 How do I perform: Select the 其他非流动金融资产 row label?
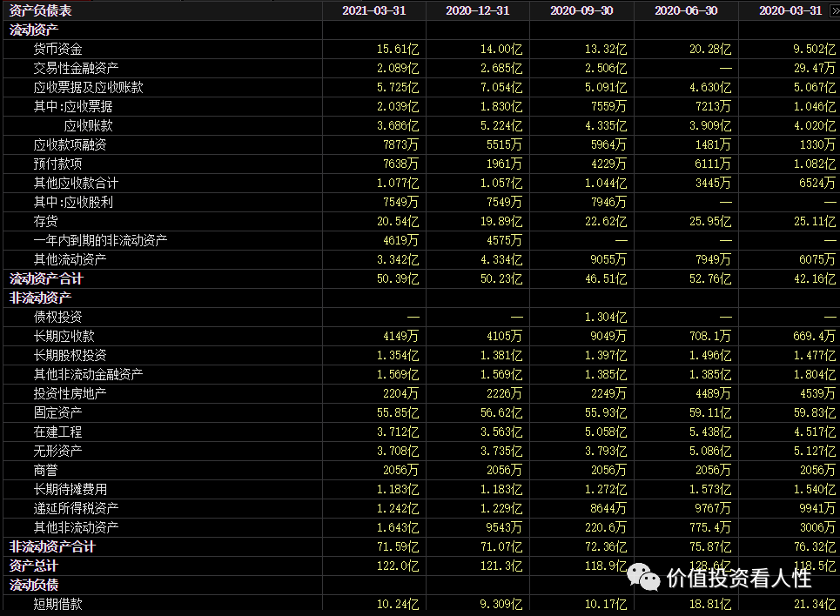point(89,375)
